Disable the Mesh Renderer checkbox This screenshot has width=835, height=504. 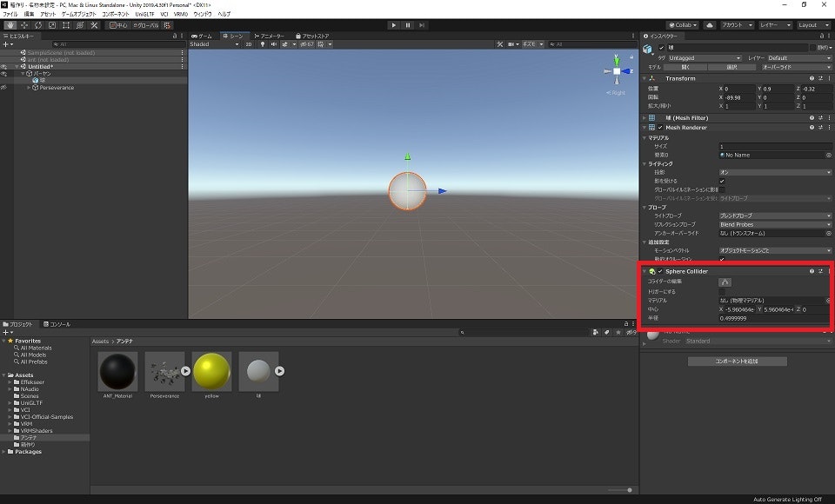(x=660, y=127)
